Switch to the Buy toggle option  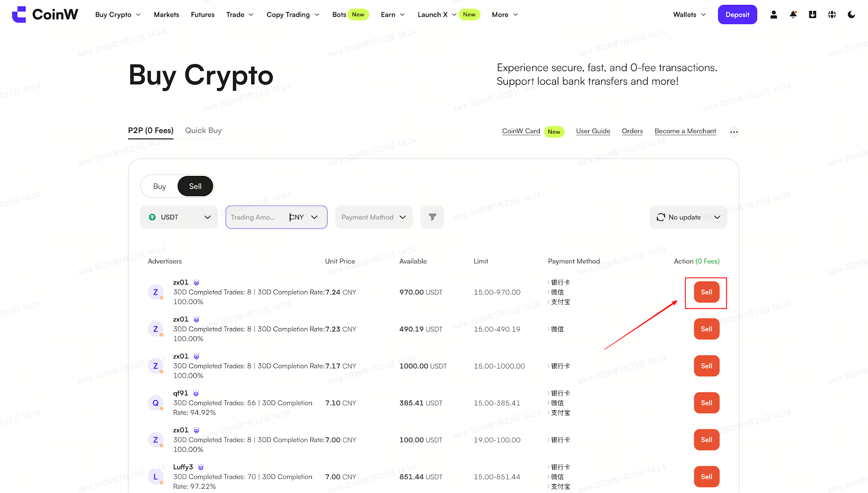coord(159,187)
